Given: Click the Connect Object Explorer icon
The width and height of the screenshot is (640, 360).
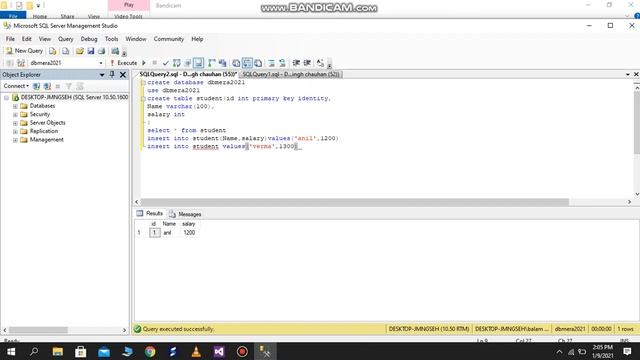Looking at the screenshot, I should click(36, 86).
